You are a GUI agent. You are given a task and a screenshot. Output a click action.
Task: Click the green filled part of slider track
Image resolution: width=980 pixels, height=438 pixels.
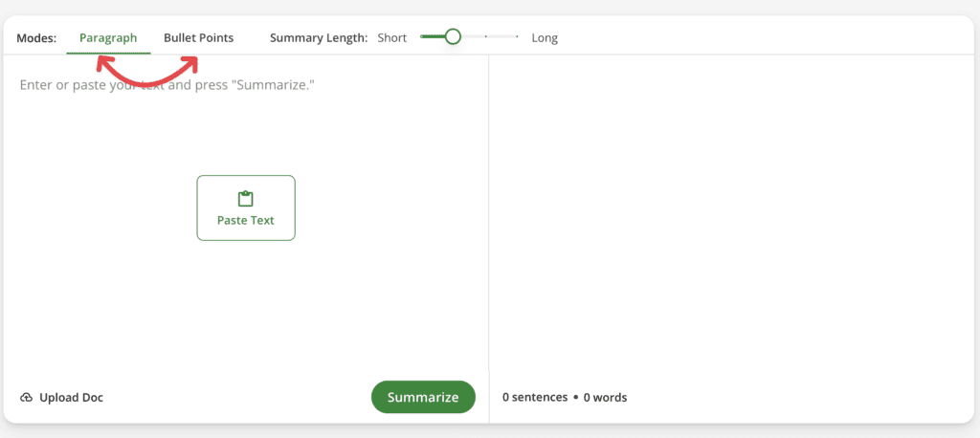point(432,36)
